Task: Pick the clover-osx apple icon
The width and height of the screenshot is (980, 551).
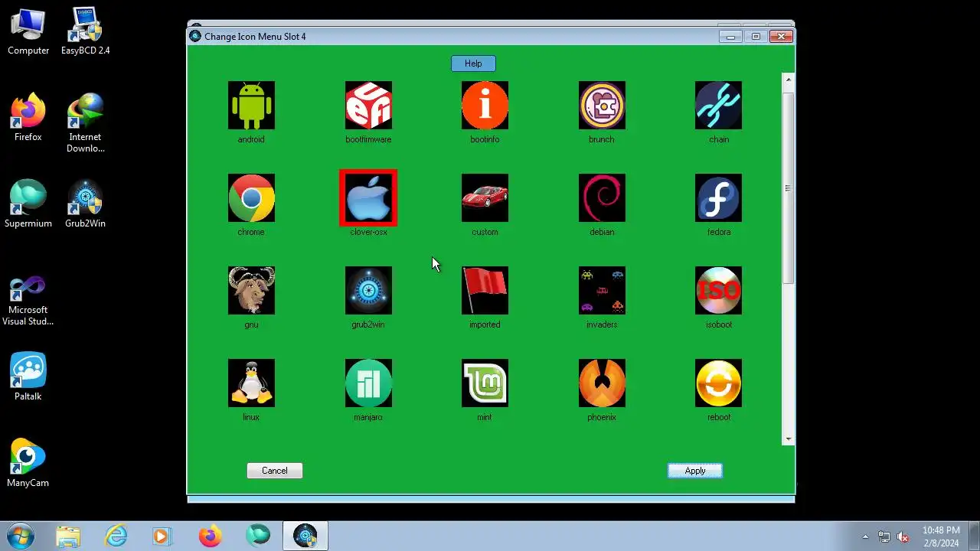Action: coord(368,198)
